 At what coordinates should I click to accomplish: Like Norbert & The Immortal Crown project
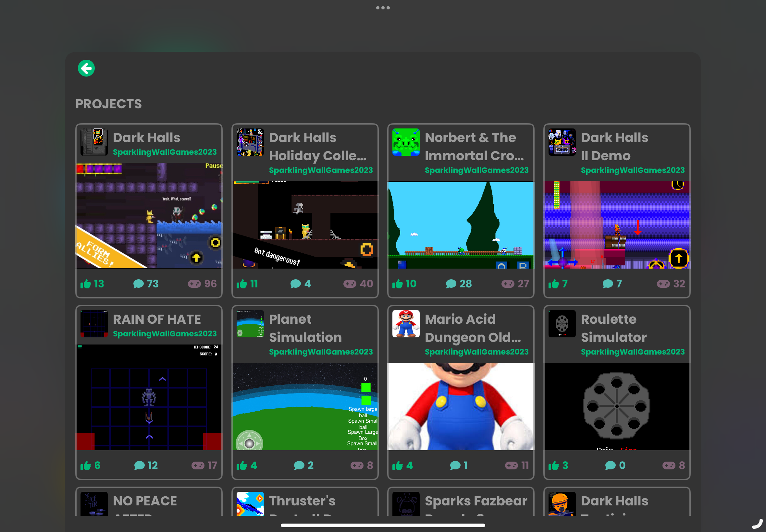tap(398, 284)
